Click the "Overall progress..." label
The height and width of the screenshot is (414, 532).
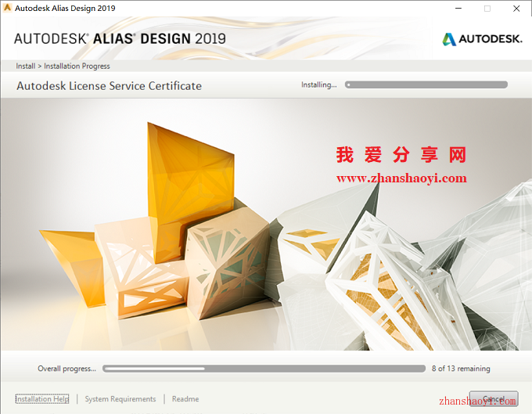66,369
